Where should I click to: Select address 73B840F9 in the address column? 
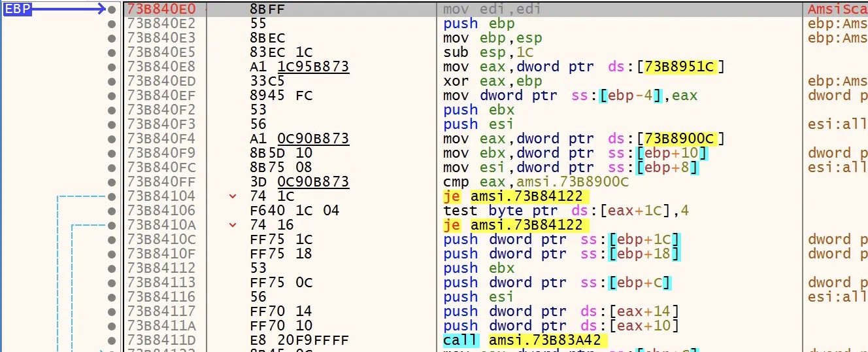click(161, 153)
